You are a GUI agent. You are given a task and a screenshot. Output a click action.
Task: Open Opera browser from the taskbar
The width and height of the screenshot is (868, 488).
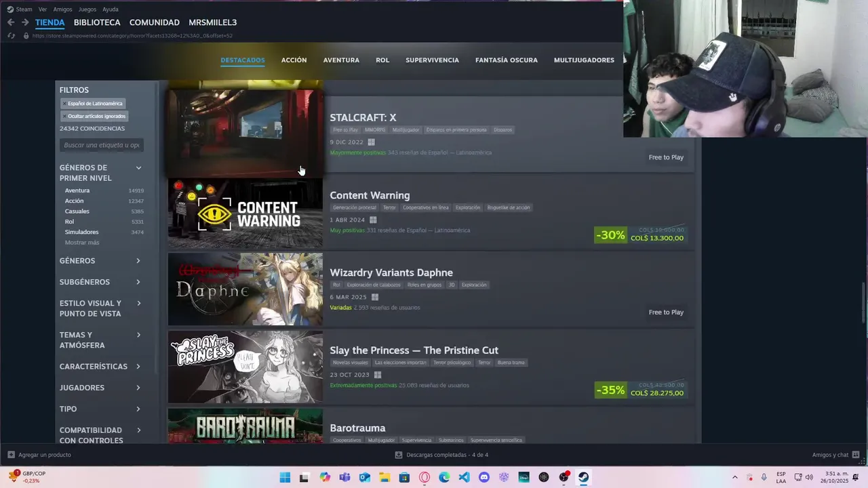[x=425, y=477]
